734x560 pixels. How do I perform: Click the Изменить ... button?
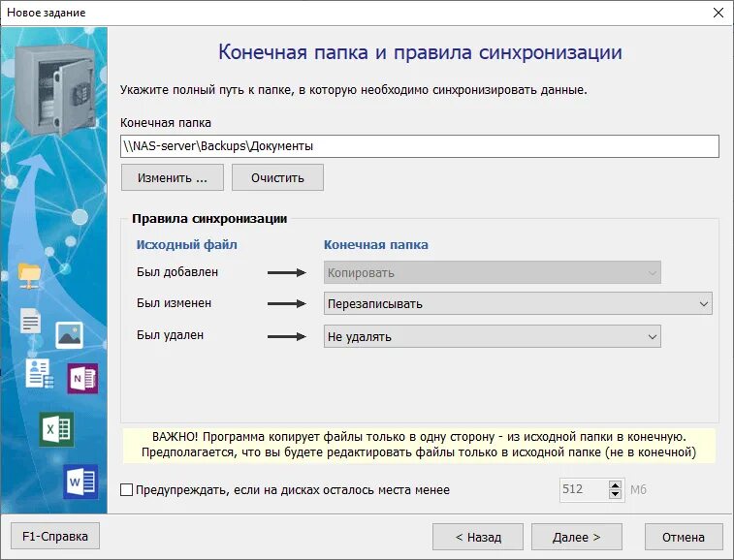pos(173,177)
